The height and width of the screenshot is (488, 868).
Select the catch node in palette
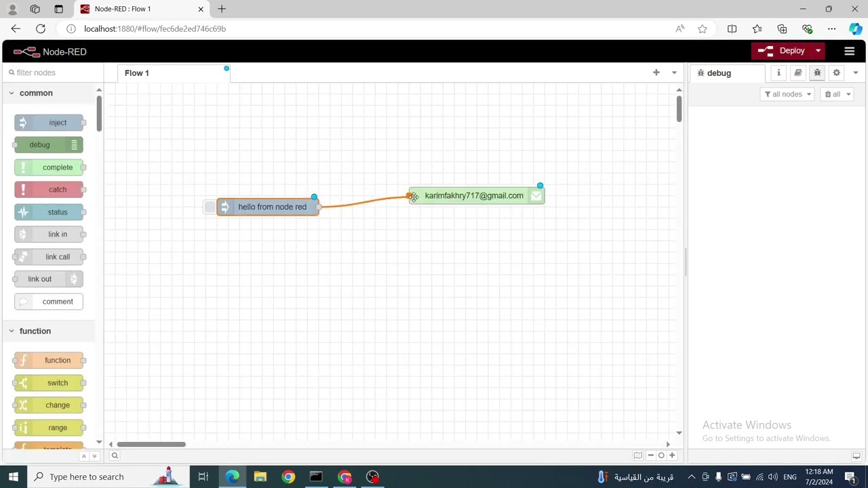pyautogui.click(x=49, y=190)
